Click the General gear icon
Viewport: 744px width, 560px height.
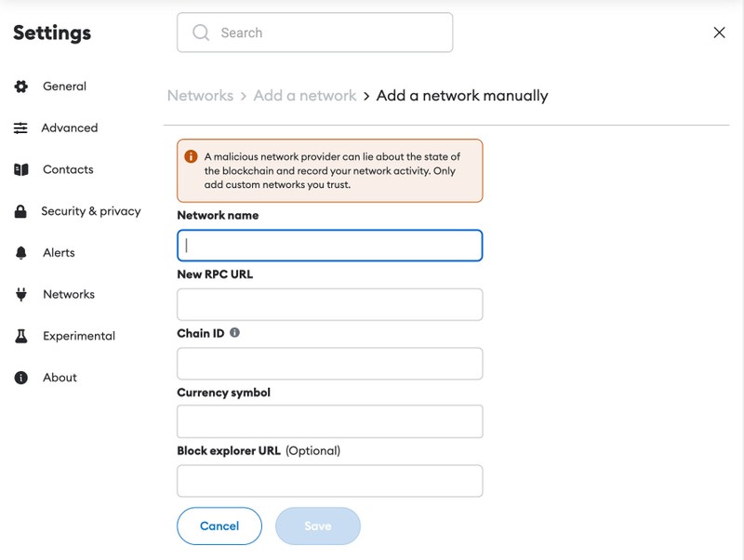(20, 87)
